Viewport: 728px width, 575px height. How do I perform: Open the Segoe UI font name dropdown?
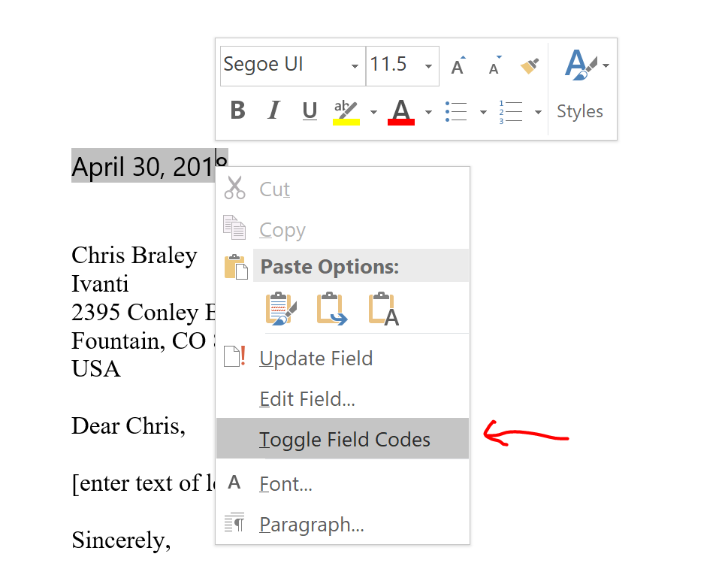coord(355,66)
